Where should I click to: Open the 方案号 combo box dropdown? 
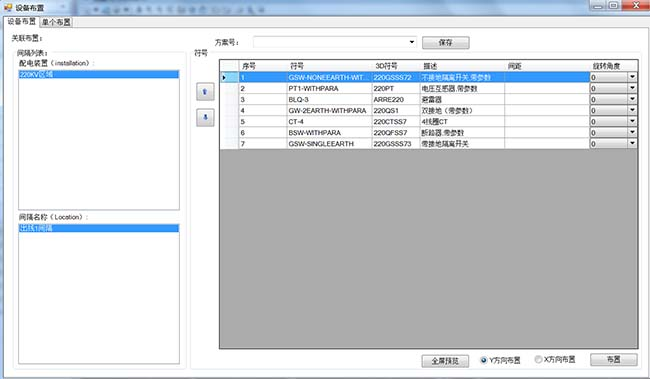point(412,42)
